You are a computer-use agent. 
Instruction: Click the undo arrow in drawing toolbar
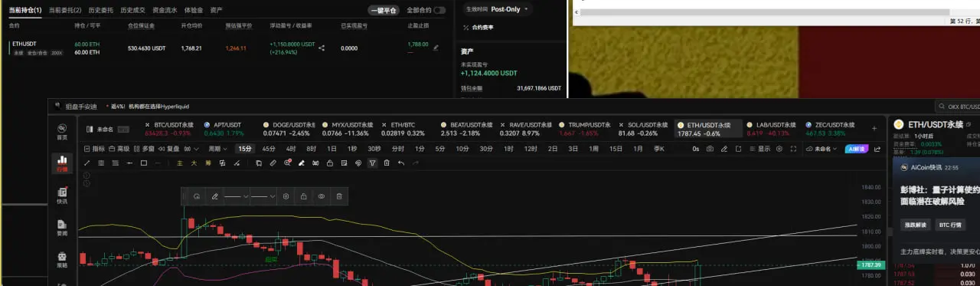(x=401, y=163)
